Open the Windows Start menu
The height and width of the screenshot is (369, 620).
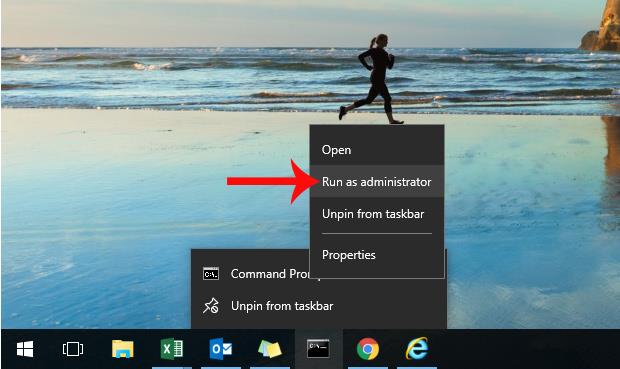25,349
